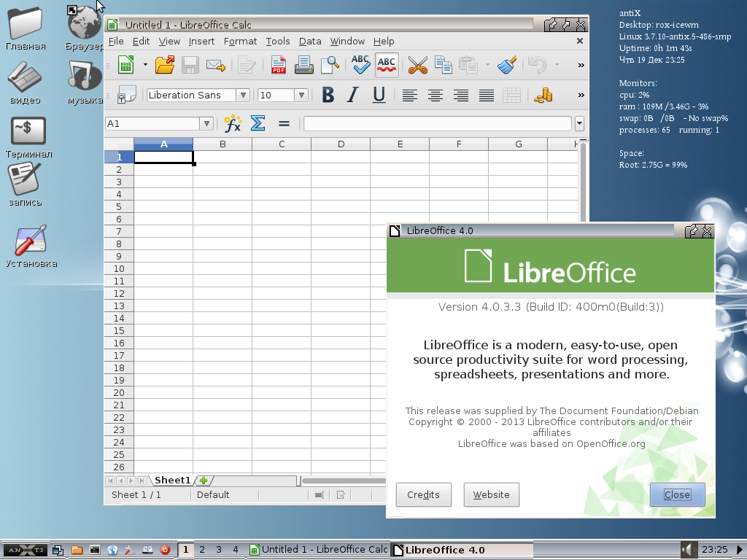Add a new sheet with green plus
Viewport: 747px width, 560px height.
(204, 481)
